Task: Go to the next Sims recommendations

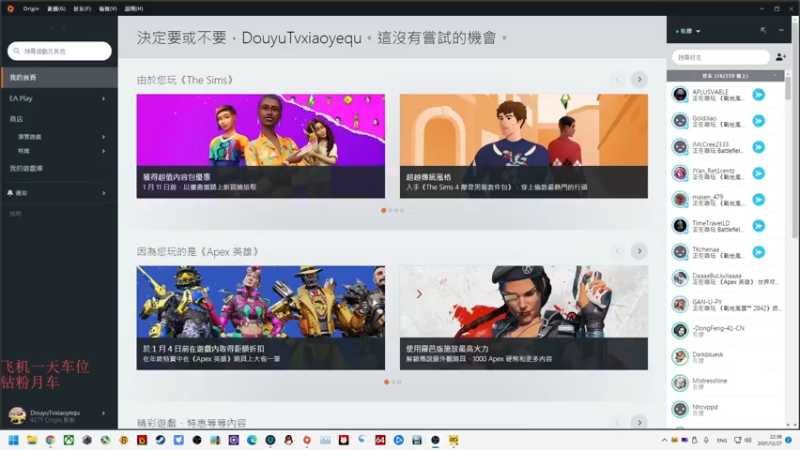Action: coord(639,80)
